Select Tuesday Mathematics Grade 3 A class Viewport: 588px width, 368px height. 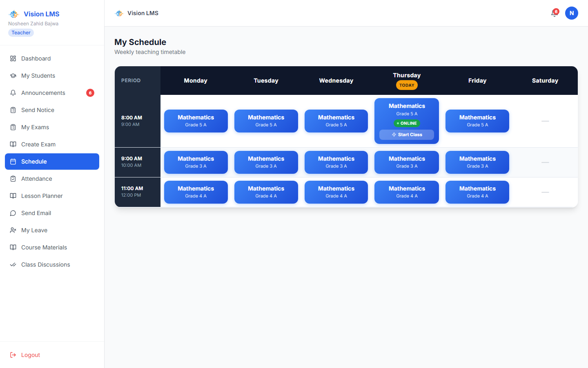[266, 162]
